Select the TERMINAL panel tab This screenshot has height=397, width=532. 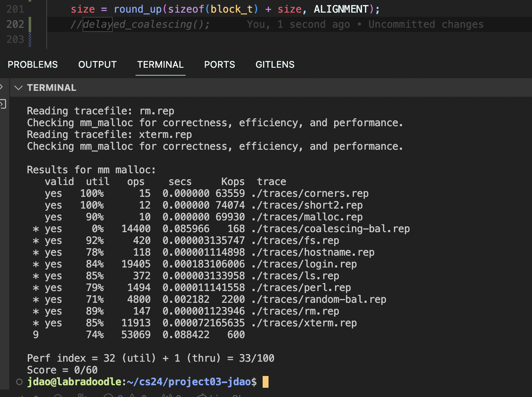click(x=160, y=65)
